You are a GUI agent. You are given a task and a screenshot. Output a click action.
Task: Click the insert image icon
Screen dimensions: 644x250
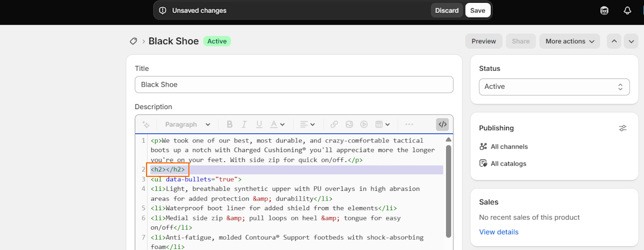(349, 124)
